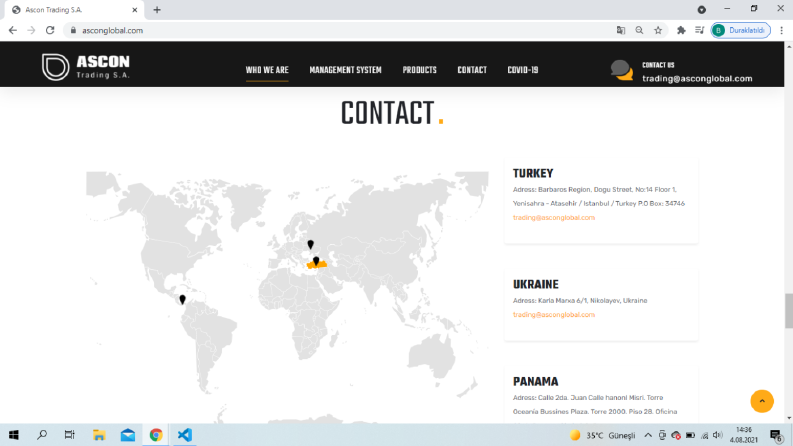Screen dimensions: 793x446
Task: Open Windows taskbar search
Action: (x=42, y=435)
